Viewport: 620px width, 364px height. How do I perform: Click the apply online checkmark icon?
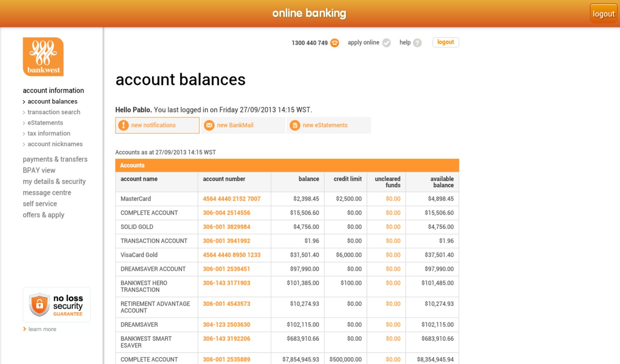[x=386, y=43]
